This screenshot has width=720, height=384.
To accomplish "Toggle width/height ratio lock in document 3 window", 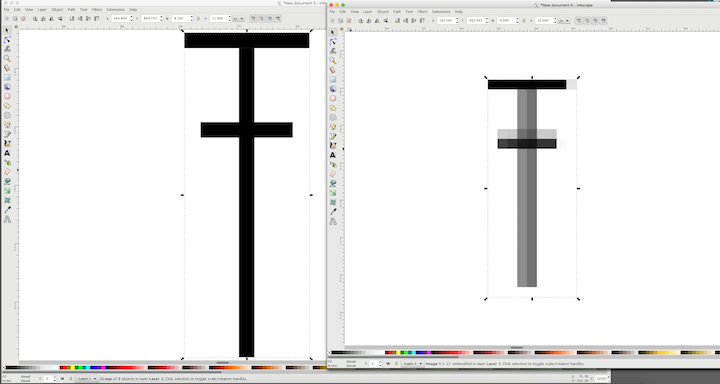I will pyautogui.click(x=198, y=18).
